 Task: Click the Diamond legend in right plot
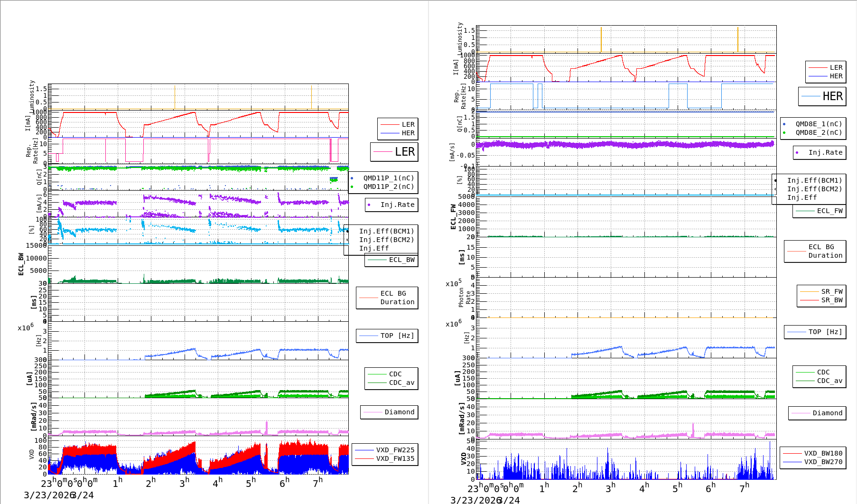(817, 413)
